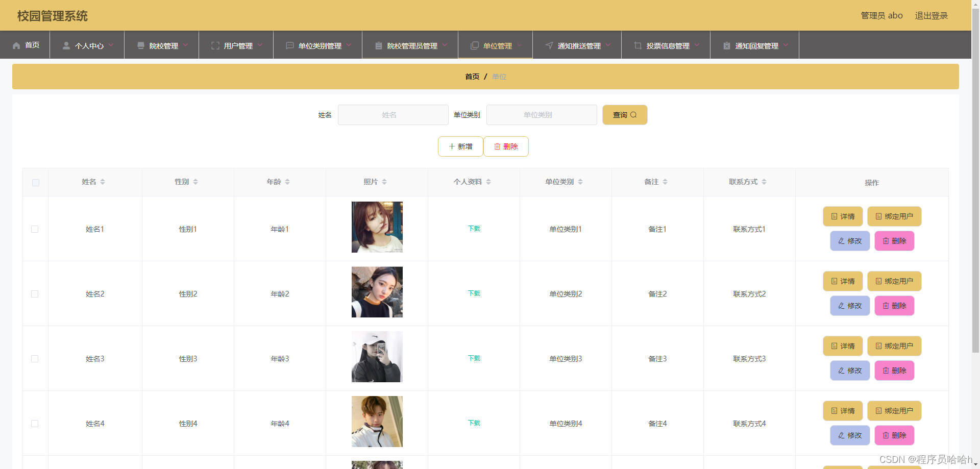
Task: Click 下载 link in the 姓名3 row
Action: (474, 358)
